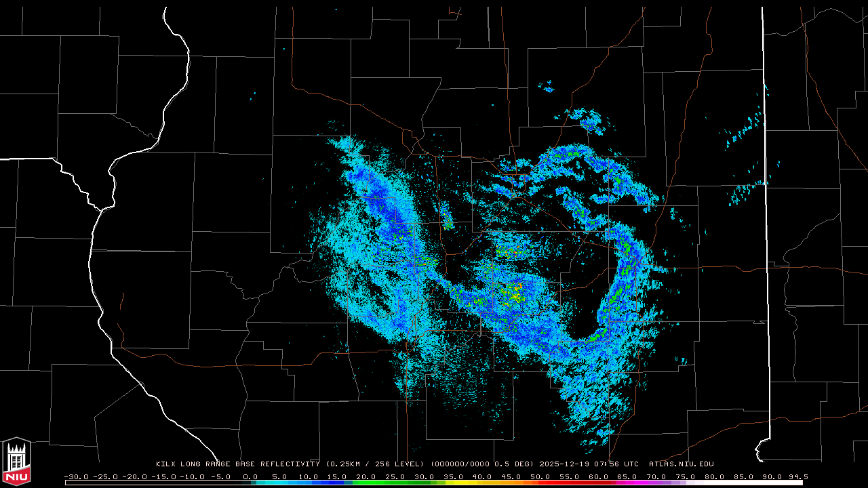
Task: Click the 94.5 label on the scale
Action: point(797,476)
